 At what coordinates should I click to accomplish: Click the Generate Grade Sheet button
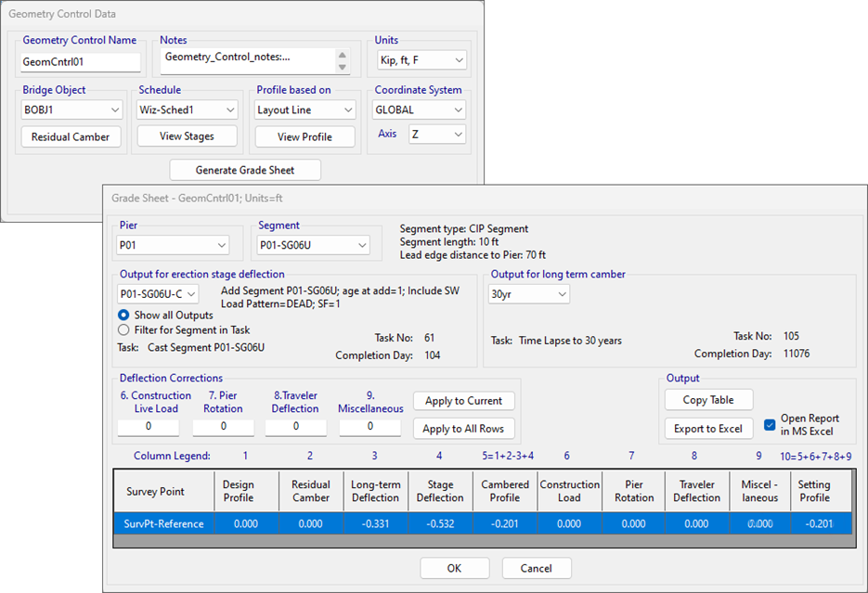tap(245, 171)
